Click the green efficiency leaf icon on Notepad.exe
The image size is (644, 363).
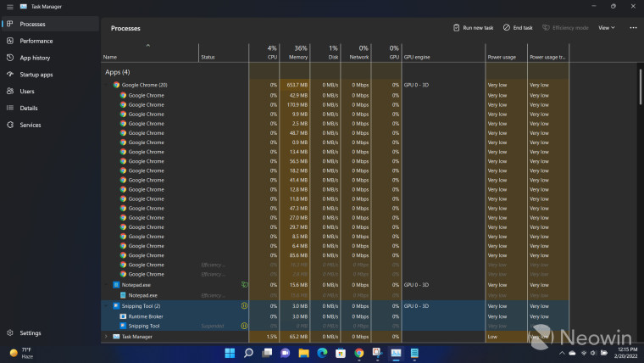point(244,284)
